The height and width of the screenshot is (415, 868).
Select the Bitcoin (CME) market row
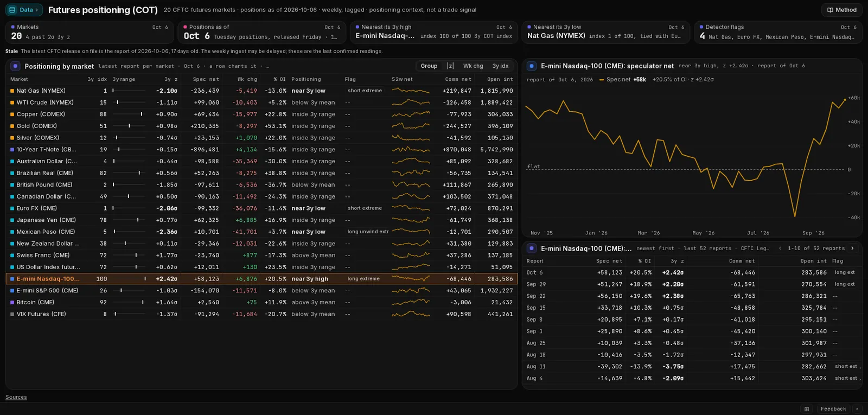coord(261,302)
